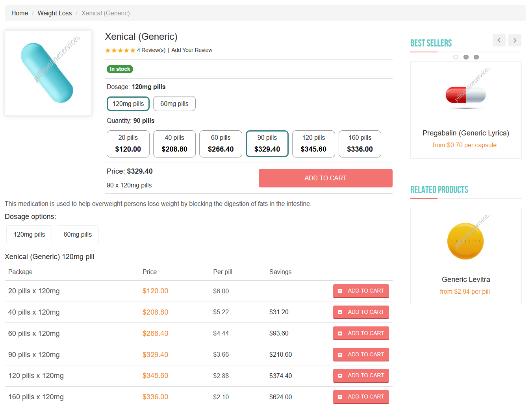
Task: Switch to 60mg pills tab under Dosage options
Action: [78, 235]
